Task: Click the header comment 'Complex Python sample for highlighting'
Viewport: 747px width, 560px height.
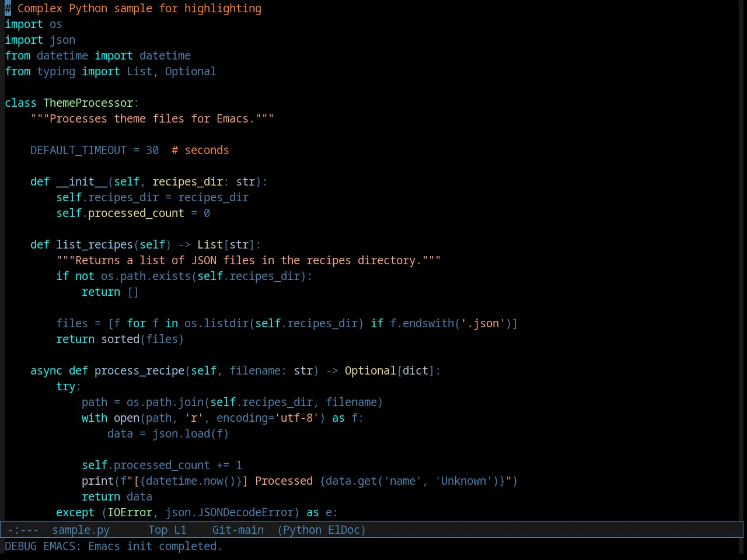Action: coord(139,8)
